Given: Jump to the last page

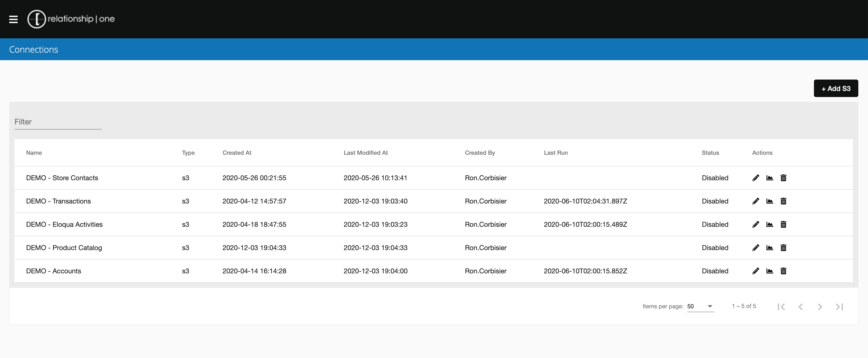Looking at the screenshot, I should [839, 307].
